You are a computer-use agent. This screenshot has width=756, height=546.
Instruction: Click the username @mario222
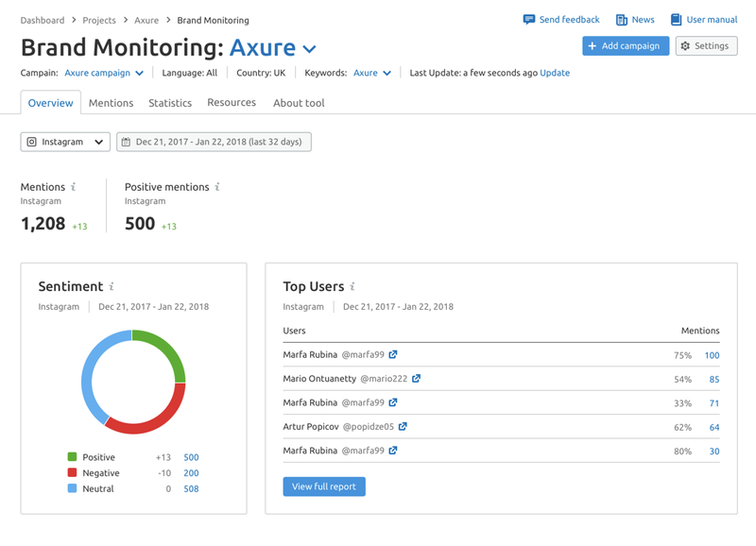[x=384, y=378]
